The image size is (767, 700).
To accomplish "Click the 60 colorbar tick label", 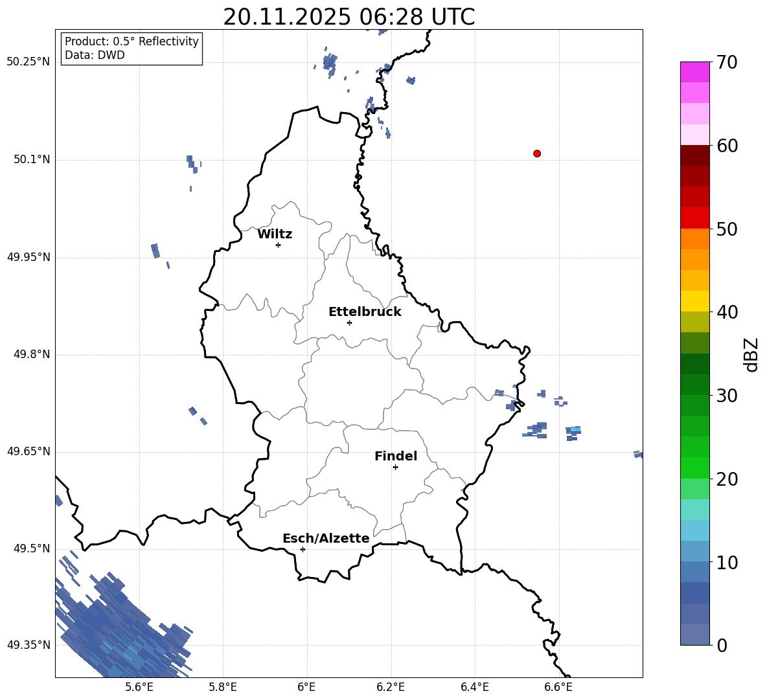I will (727, 146).
